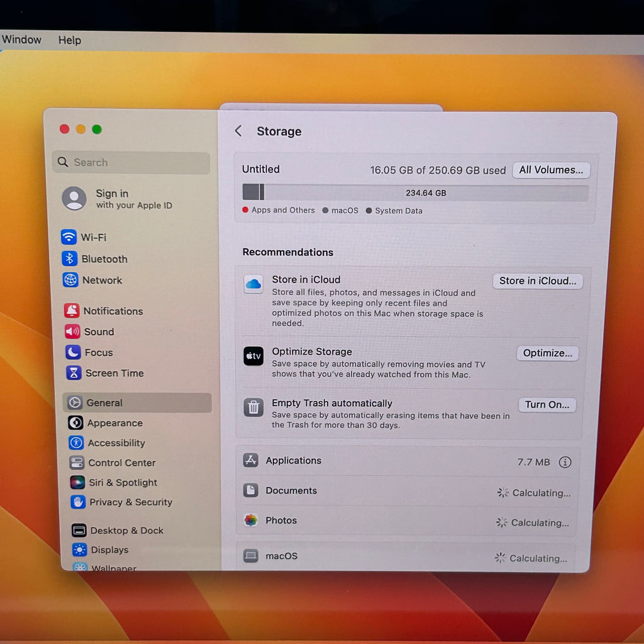Viewport: 644px width, 644px height.
Task: Open Wi-Fi settings via its icon
Action: tap(69, 237)
